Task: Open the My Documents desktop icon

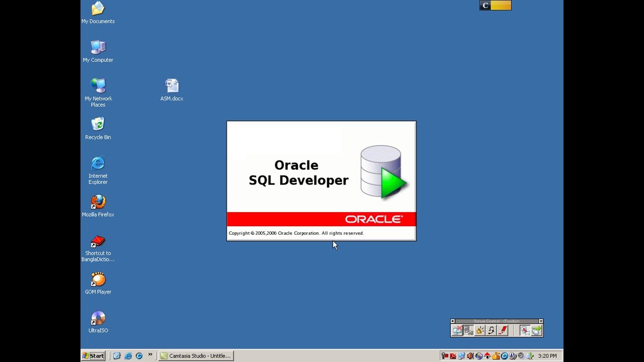Action: tap(98, 13)
